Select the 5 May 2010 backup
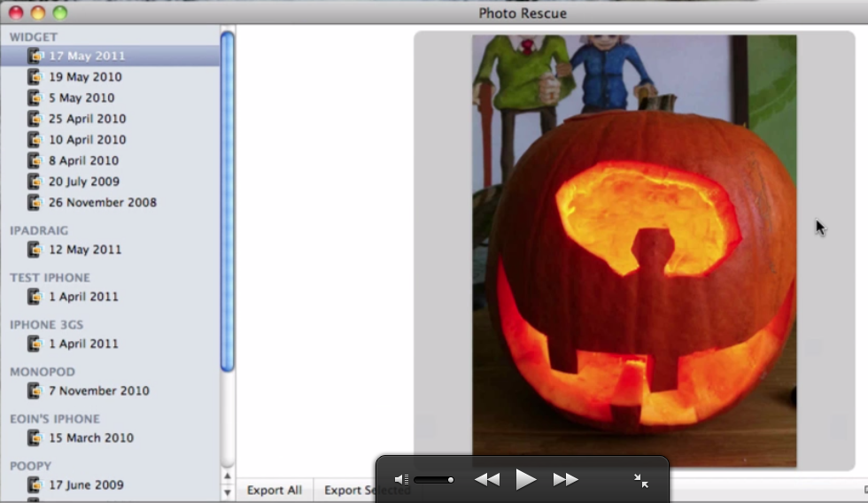The width and height of the screenshot is (868, 503). (x=81, y=98)
